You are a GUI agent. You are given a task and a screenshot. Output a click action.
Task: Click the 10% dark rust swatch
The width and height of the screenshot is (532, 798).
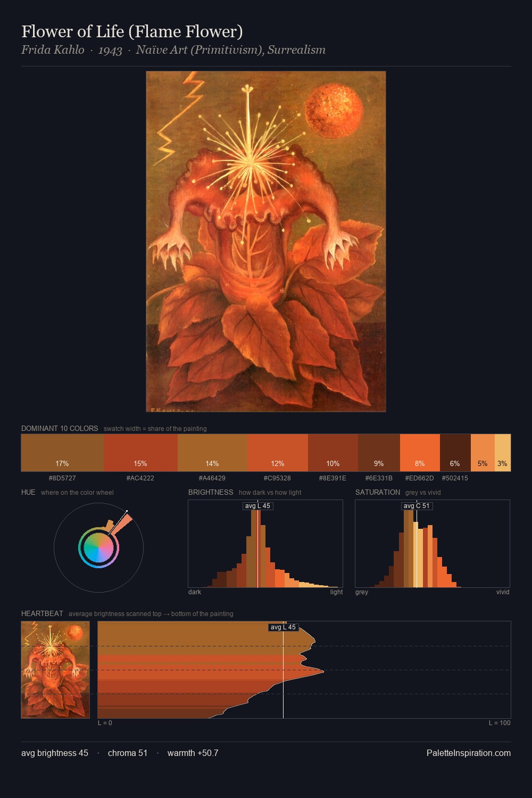coord(333,453)
